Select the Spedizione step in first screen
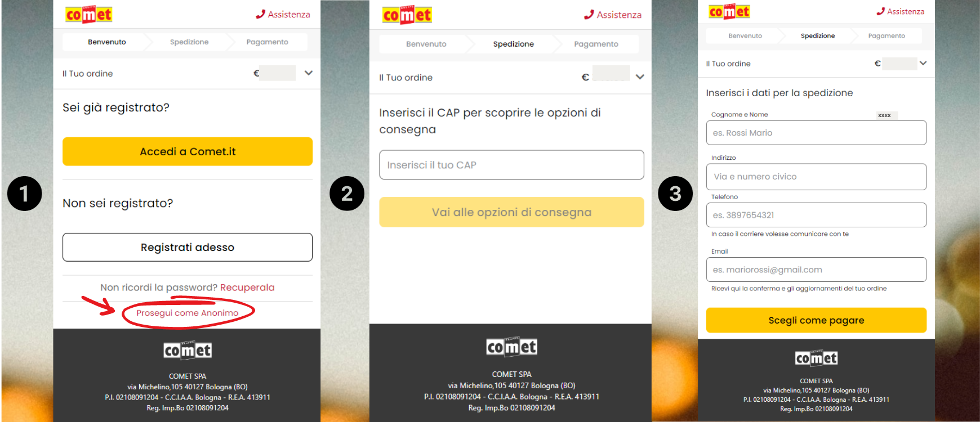 [189, 42]
